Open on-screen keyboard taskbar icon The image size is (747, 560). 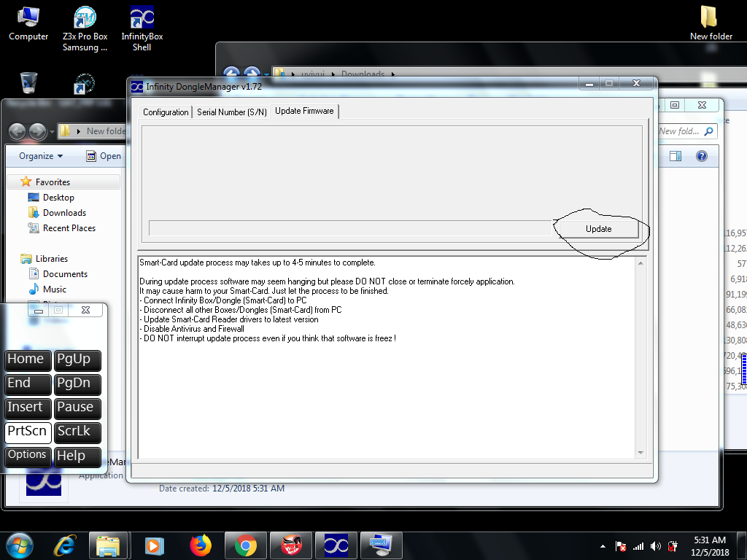click(x=381, y=545)
